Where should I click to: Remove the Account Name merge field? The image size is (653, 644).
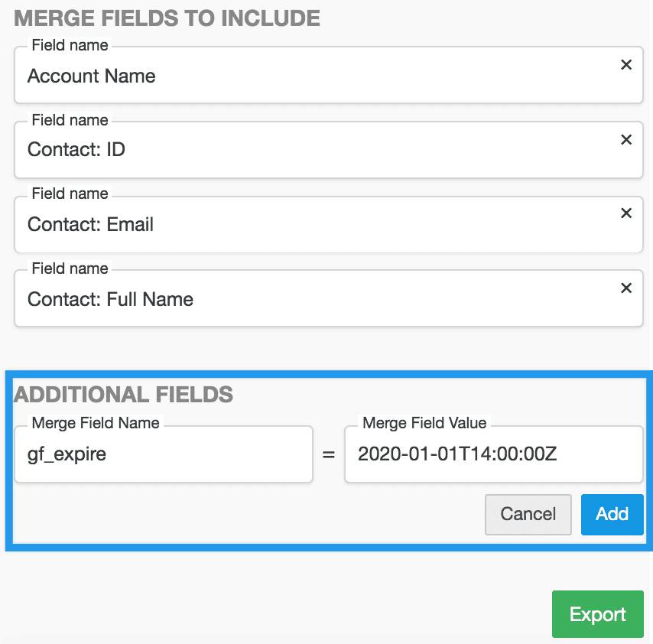[x=626, y=64]
